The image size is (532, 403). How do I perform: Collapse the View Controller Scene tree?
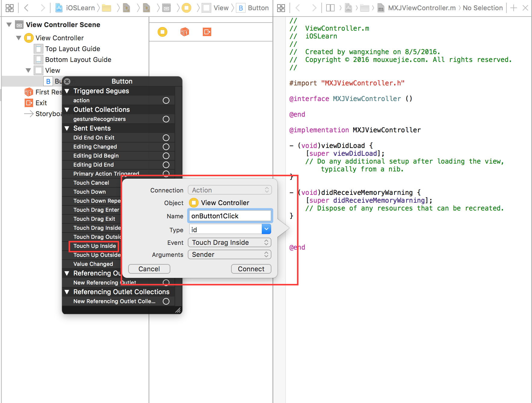9,25
